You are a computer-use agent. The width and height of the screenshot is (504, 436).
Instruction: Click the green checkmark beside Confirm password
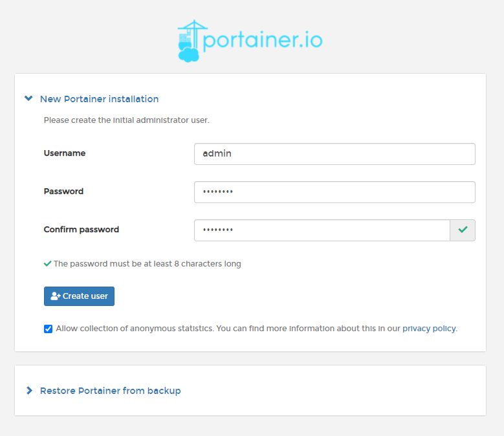(x=463, y=230)
